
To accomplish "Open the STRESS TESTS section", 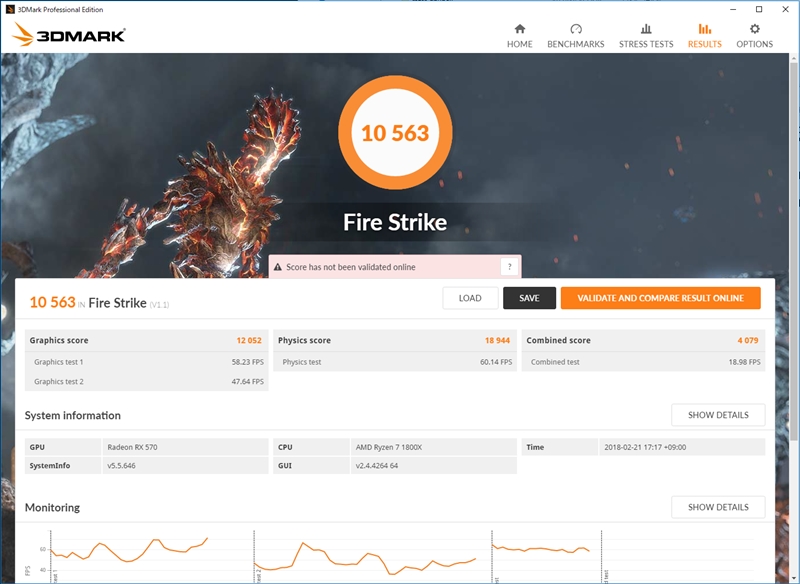I will [x=646, y=36].
